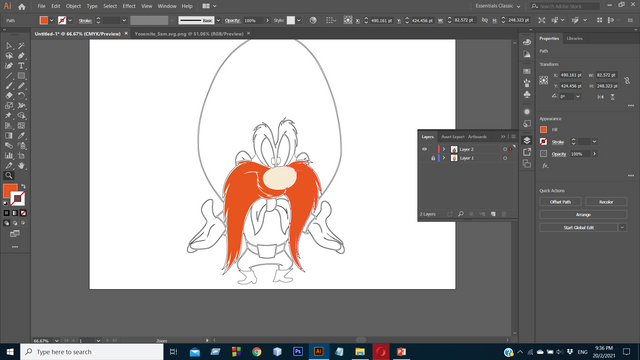The image size is (640, 360).
Task: Open the Window menu
Action: 167,6
